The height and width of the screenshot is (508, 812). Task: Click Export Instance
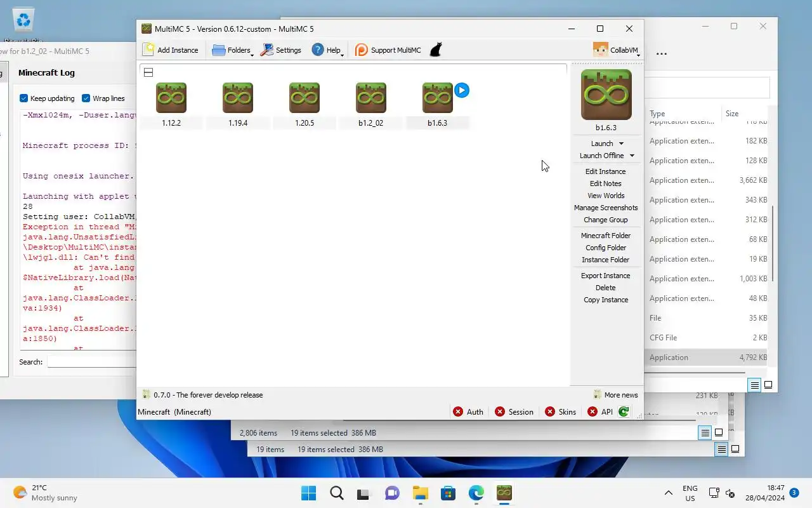tap(606, 276)
